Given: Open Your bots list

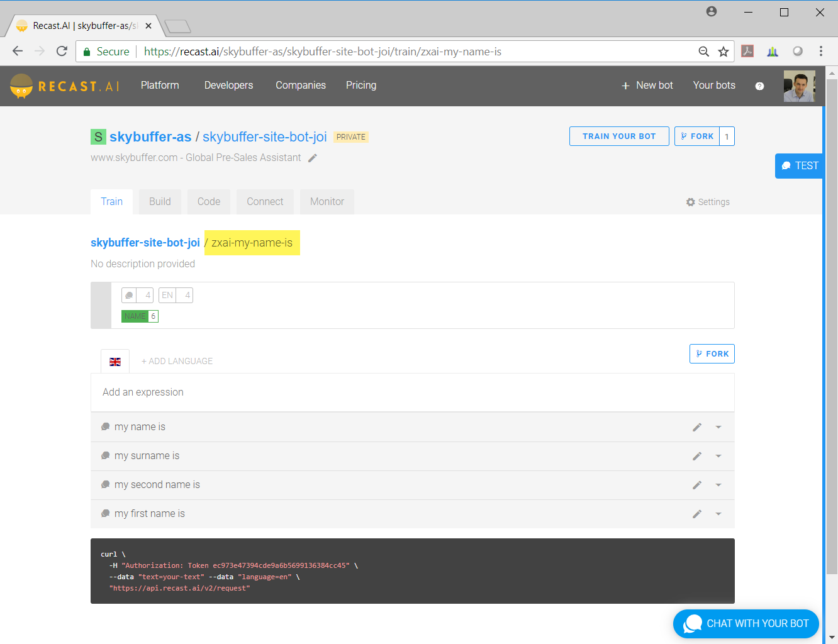Looking at the screenshot, I should coord(714,86).
